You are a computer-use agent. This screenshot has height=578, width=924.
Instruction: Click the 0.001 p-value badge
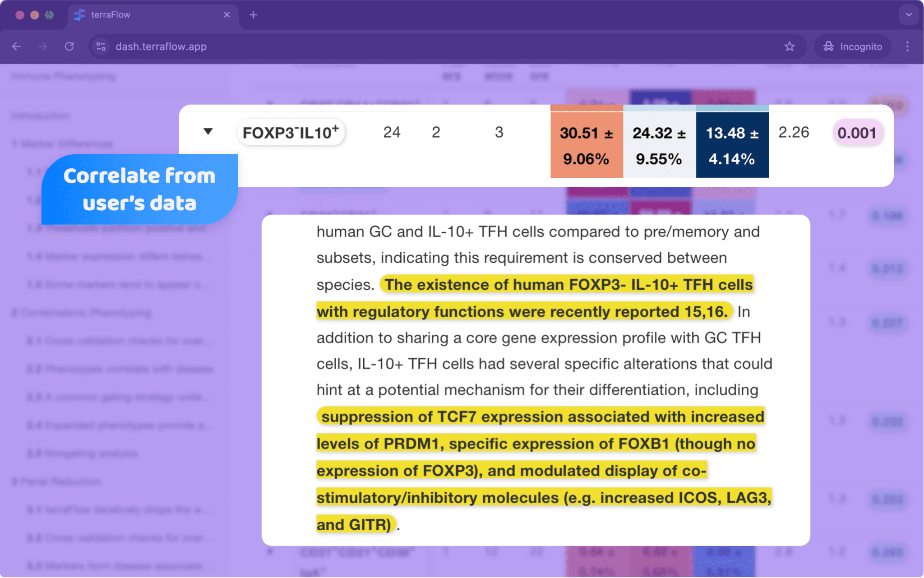click(857, 133)
